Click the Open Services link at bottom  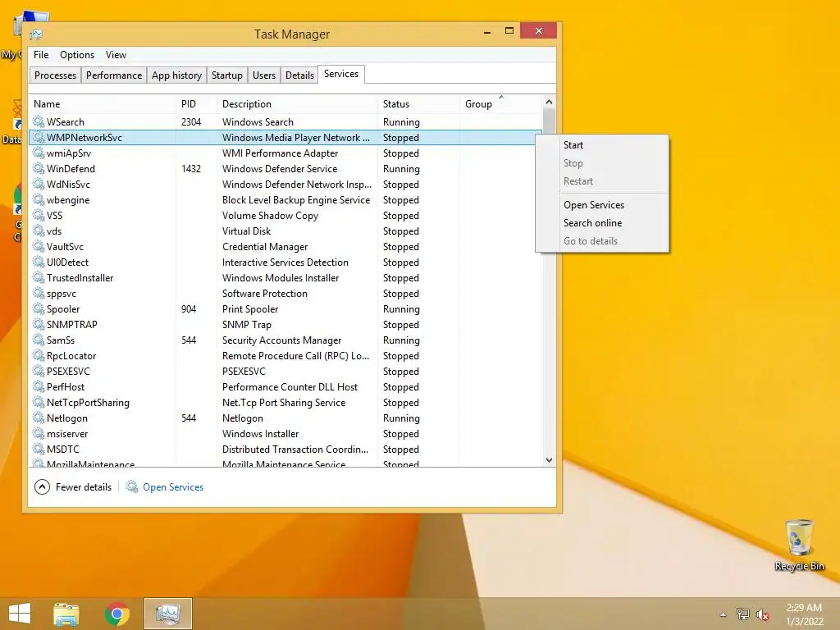(x=173, y=487)
